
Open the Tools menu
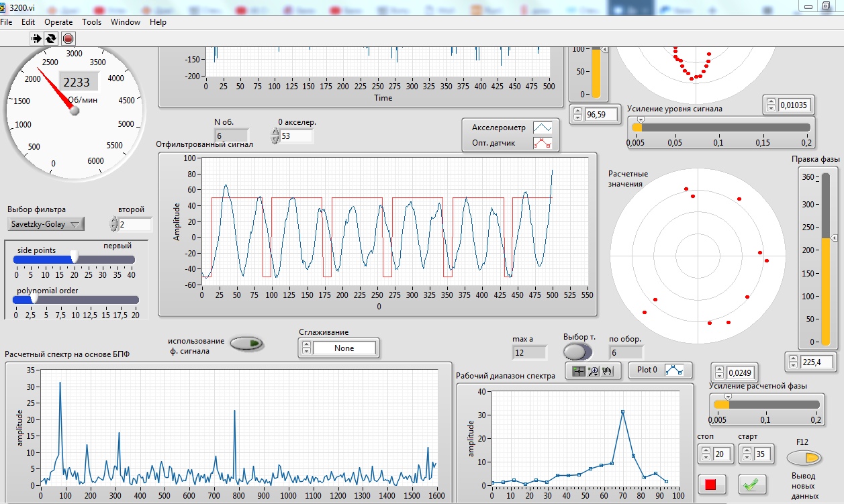pos(92,22)
